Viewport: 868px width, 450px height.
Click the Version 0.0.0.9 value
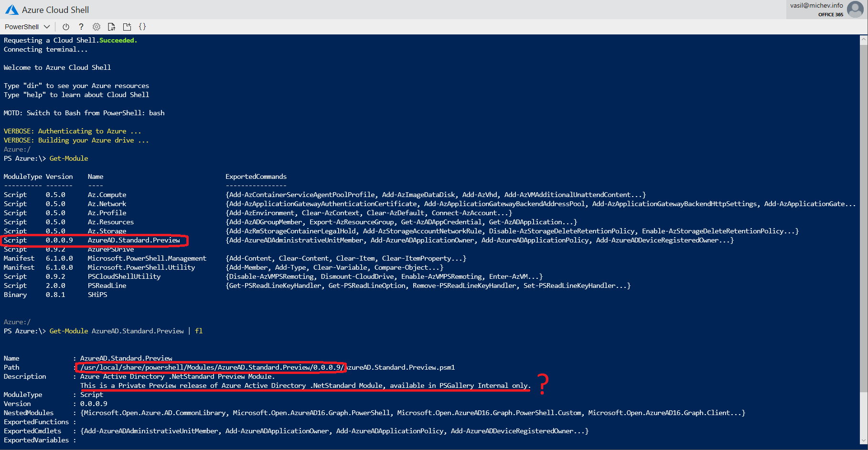tap(94, 403)
